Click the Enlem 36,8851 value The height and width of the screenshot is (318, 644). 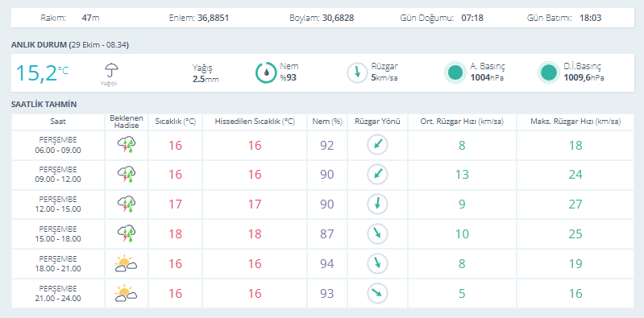213,18
